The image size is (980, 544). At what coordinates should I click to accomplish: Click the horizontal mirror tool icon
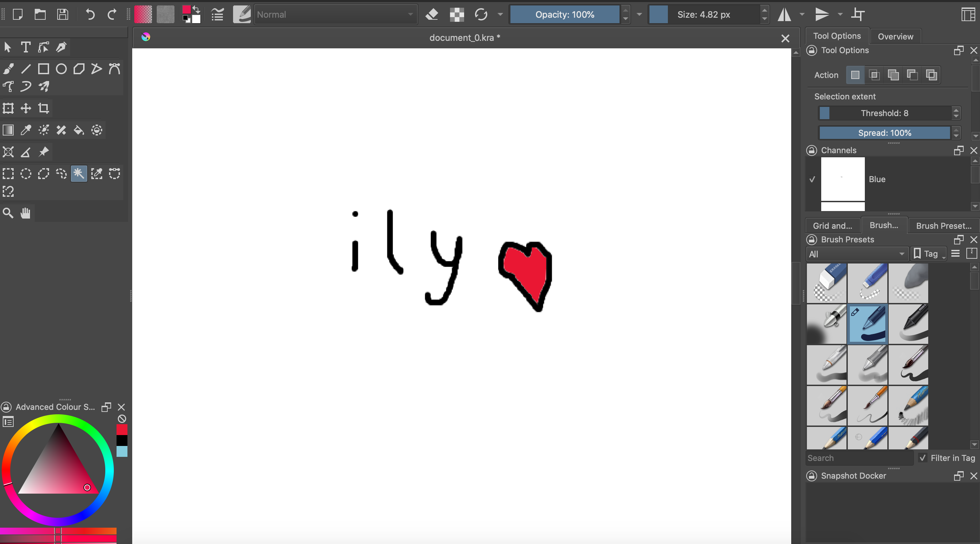coord(784,15)
